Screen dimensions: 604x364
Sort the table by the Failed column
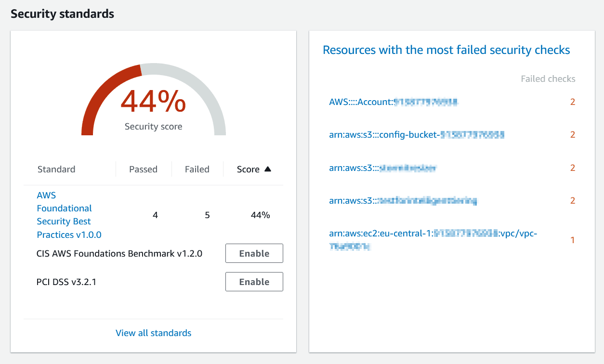tap(197, 169)
